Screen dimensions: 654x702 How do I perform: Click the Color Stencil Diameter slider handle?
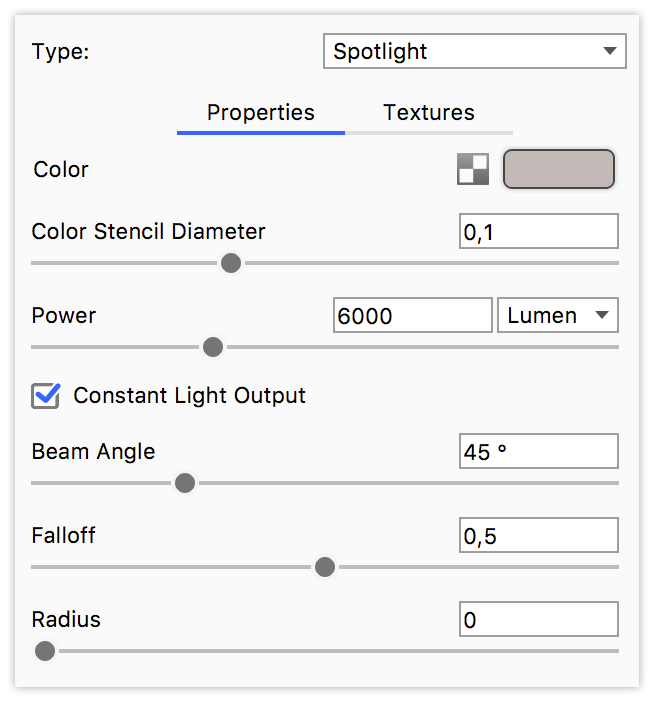click(231, 263)
